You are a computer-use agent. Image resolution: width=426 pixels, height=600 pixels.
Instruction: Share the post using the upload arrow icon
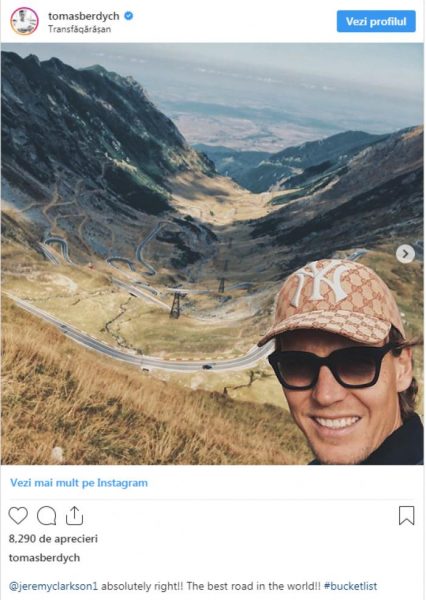(74, 515)
